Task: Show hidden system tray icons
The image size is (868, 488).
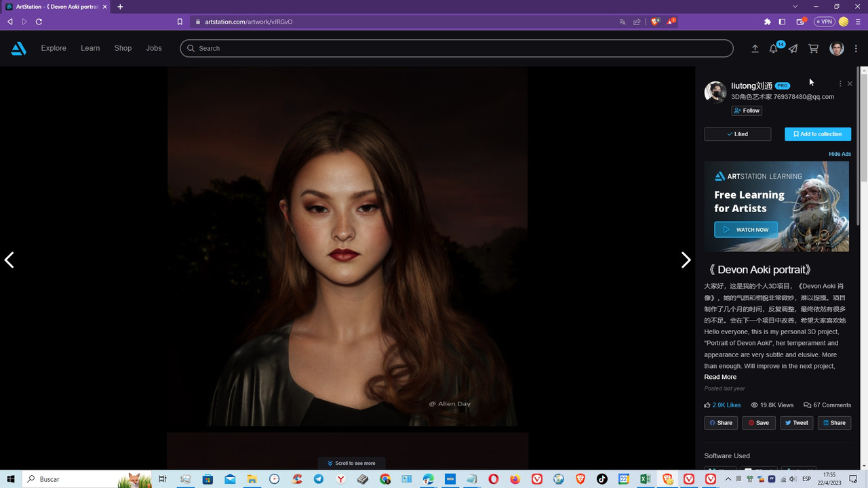Action: (729, 479)
